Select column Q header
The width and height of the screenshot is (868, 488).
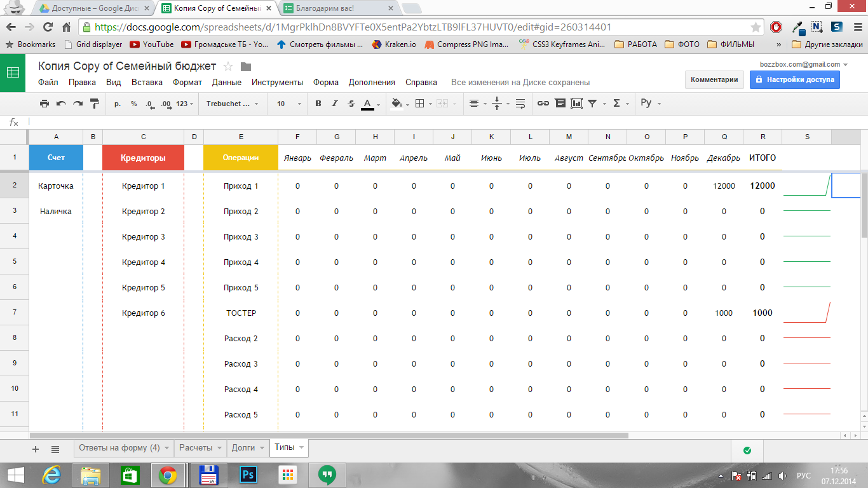[724, 137]
